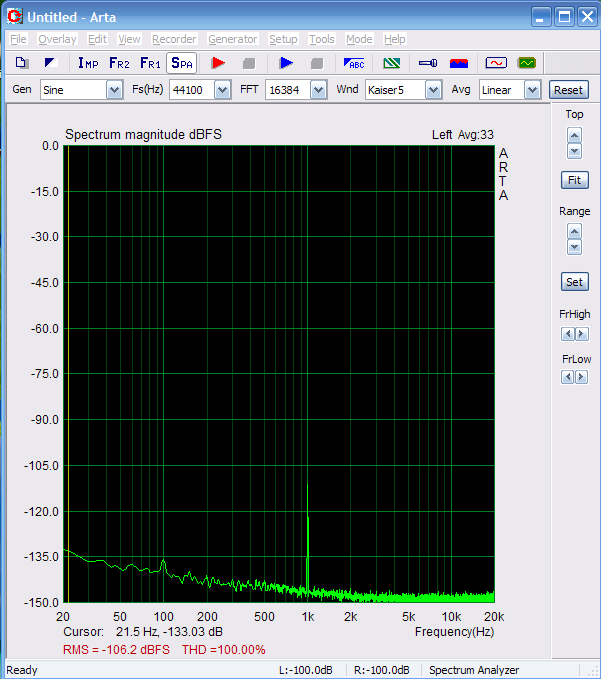The height and width of the screenshot is (679, 601).
Task: Open the Edit menu
Action: coord(97,39)
